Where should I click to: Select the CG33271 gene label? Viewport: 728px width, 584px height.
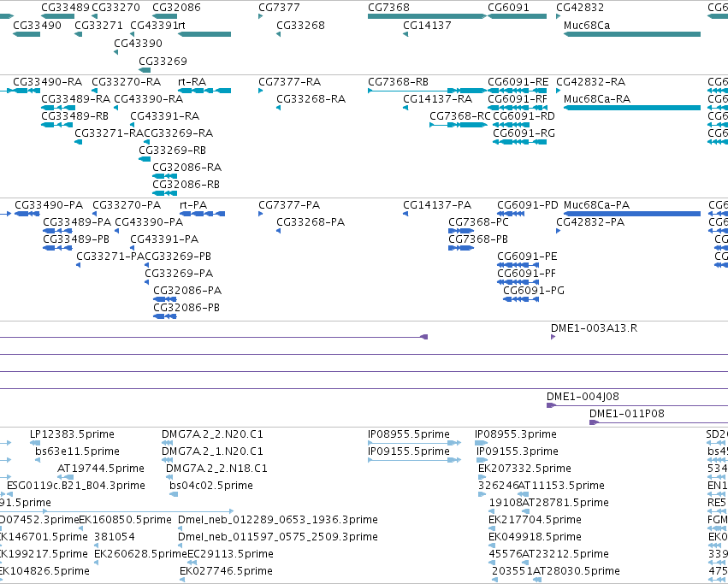pyautogui.click(x=99, y=25)
